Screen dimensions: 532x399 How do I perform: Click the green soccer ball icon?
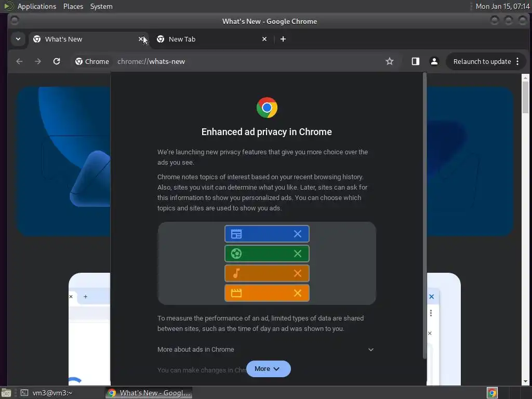tap(236, 254)
